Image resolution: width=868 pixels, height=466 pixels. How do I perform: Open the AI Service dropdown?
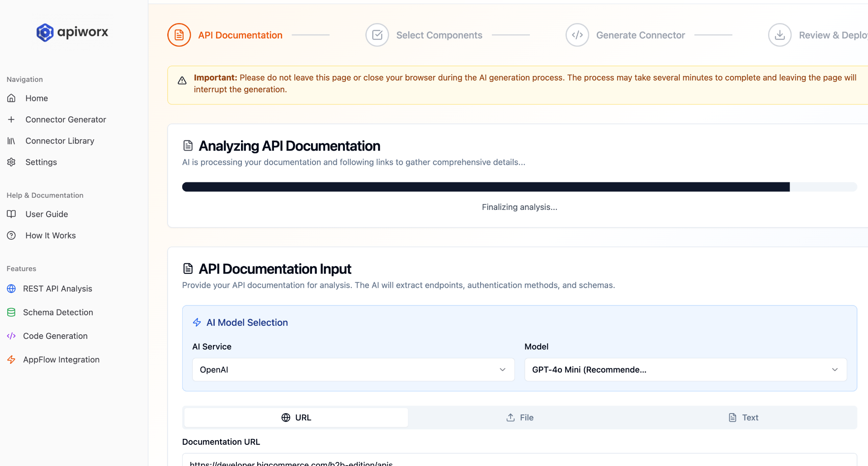click(353, 370)
